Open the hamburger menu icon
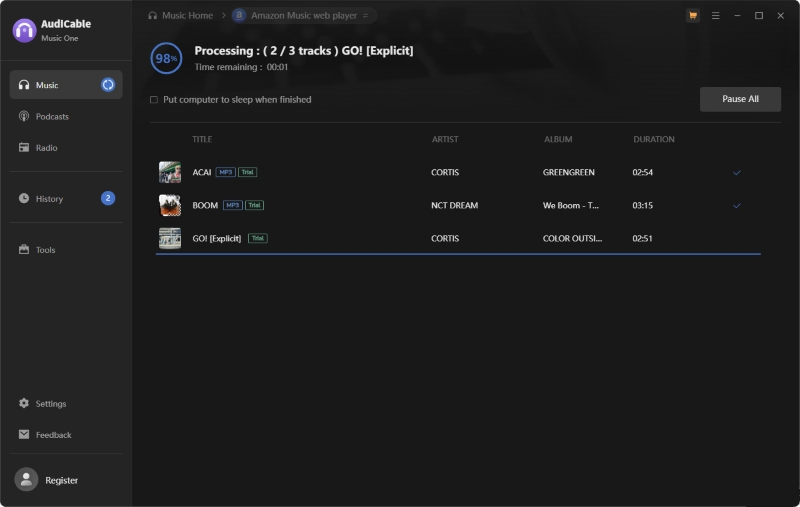The image size is (800, 507). point(716,16)
